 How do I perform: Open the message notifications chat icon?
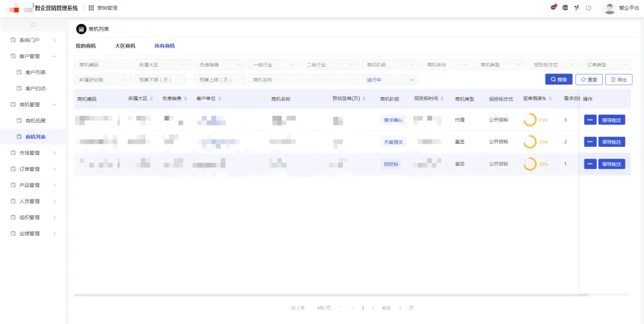(553, 8)
